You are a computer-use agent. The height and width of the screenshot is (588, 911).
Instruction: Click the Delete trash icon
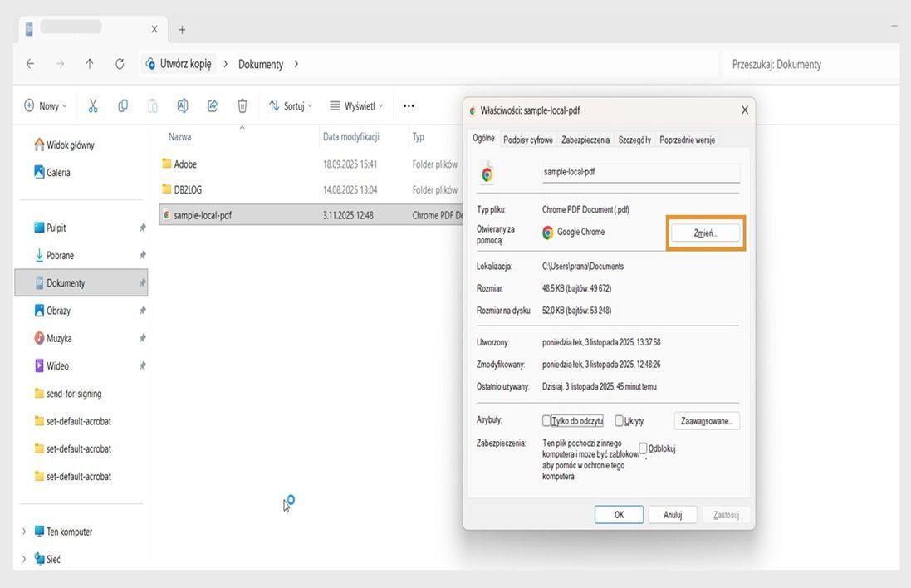point(242,105)
